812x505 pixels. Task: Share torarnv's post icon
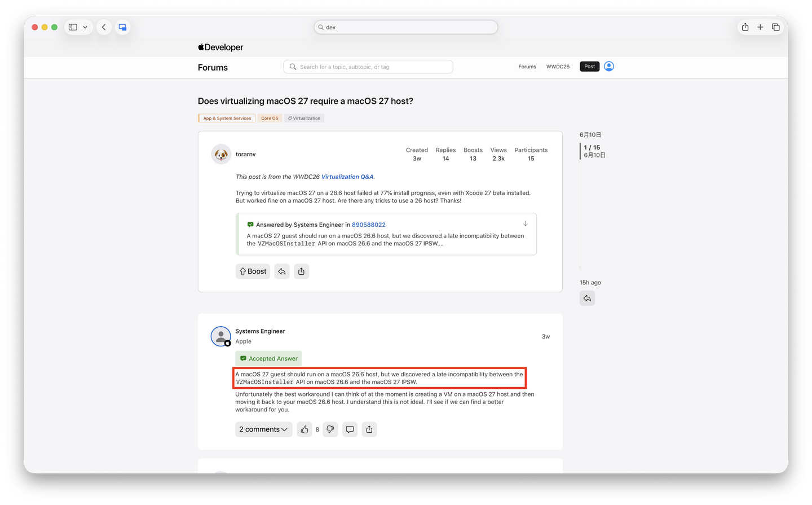(x=301, y=271)
